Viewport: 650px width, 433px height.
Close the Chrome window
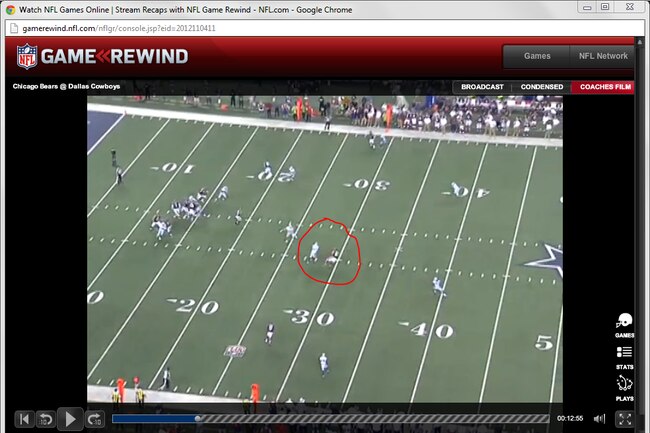coord(629,7)
